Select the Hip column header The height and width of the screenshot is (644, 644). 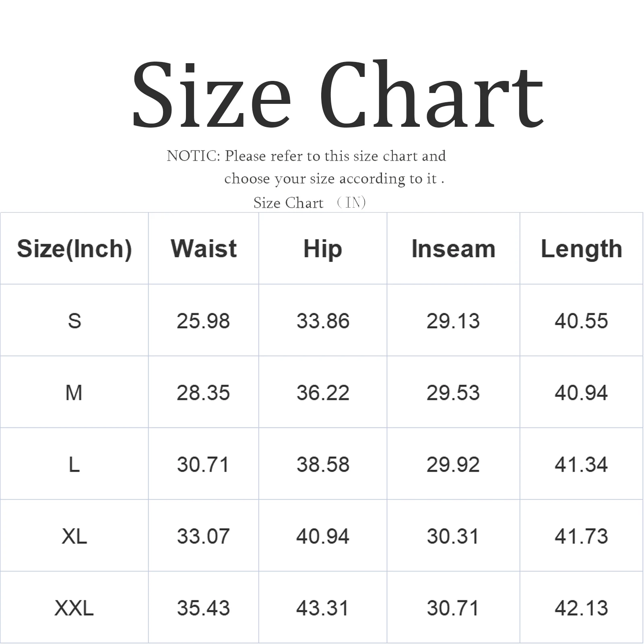point(323,249)
